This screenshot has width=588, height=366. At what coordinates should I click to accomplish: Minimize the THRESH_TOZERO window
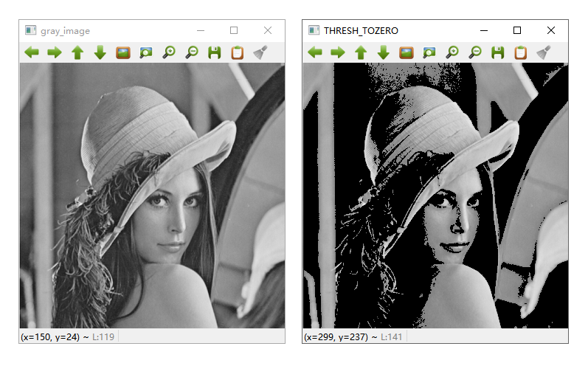484,30
